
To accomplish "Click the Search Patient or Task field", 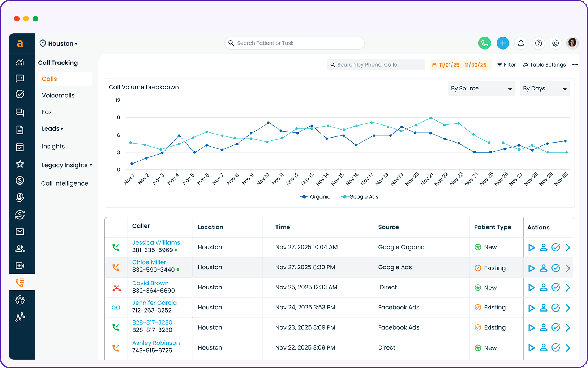I will pyautogui.click(x=294, y=43).
